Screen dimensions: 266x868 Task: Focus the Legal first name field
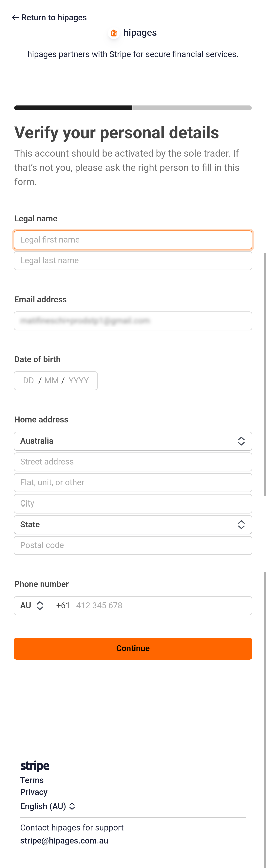point(133,240)
